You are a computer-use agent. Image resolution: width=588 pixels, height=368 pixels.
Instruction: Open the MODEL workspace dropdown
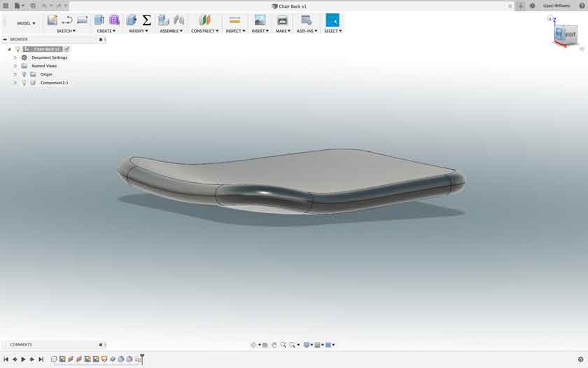(x=26, y=23)
